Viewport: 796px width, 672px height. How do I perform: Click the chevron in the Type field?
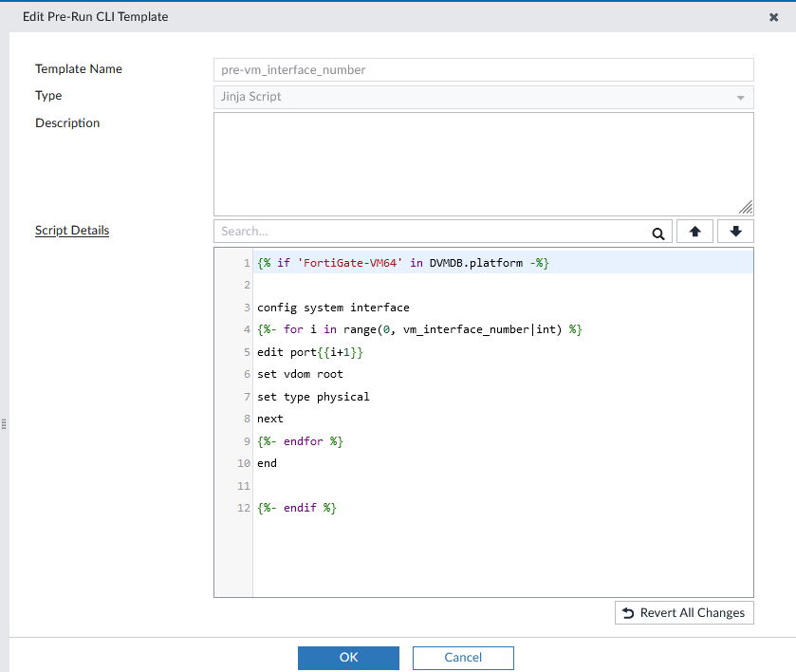pos(740,97)
